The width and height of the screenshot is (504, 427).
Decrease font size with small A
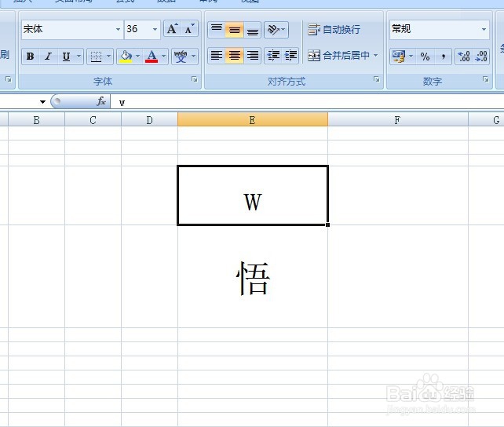point(189,28)
